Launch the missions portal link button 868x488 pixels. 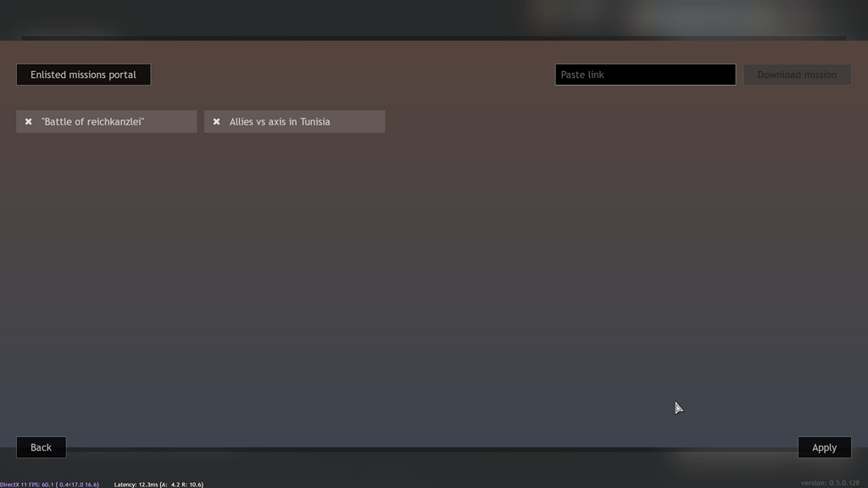[x=84, y=75]
